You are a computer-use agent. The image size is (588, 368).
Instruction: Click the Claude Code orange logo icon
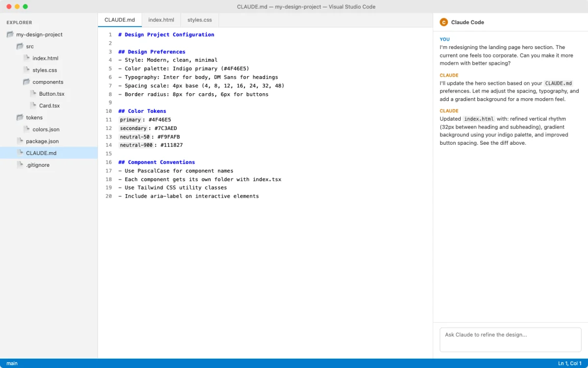tap(444, 22)
